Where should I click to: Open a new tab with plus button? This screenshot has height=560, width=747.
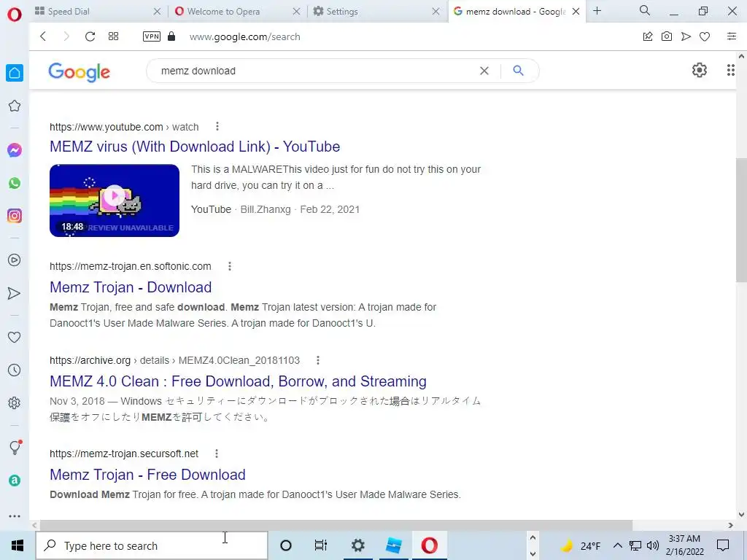(597, 11)
